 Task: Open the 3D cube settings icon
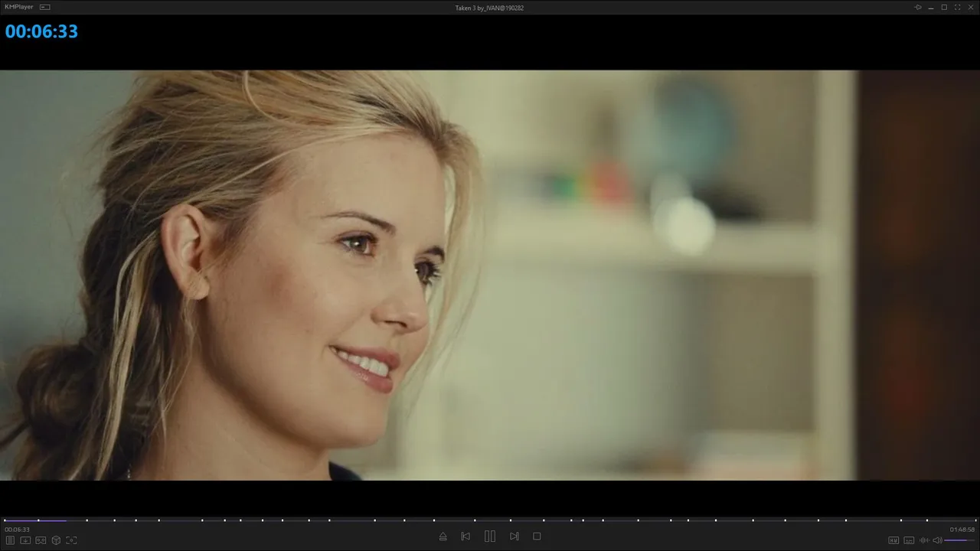(x=56, y=540)
